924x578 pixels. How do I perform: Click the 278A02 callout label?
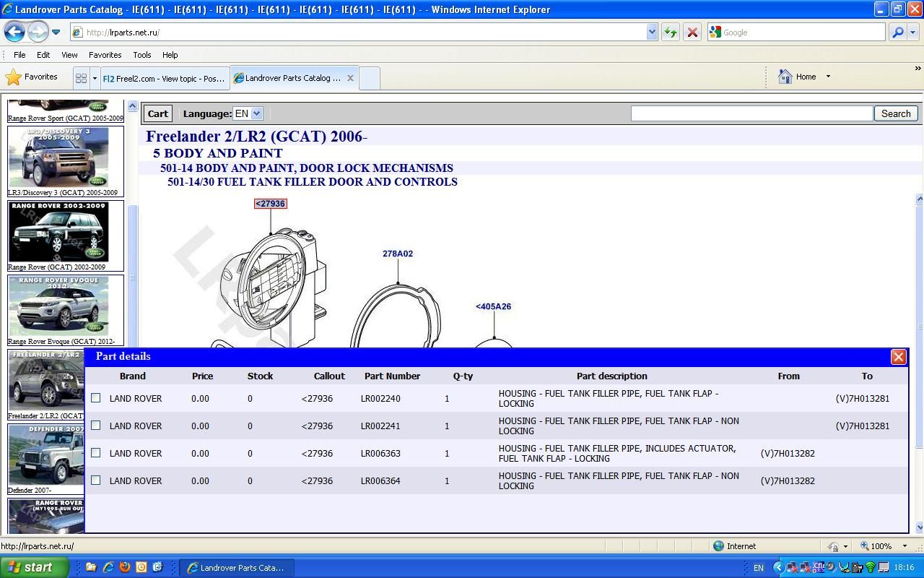[398, 254]
